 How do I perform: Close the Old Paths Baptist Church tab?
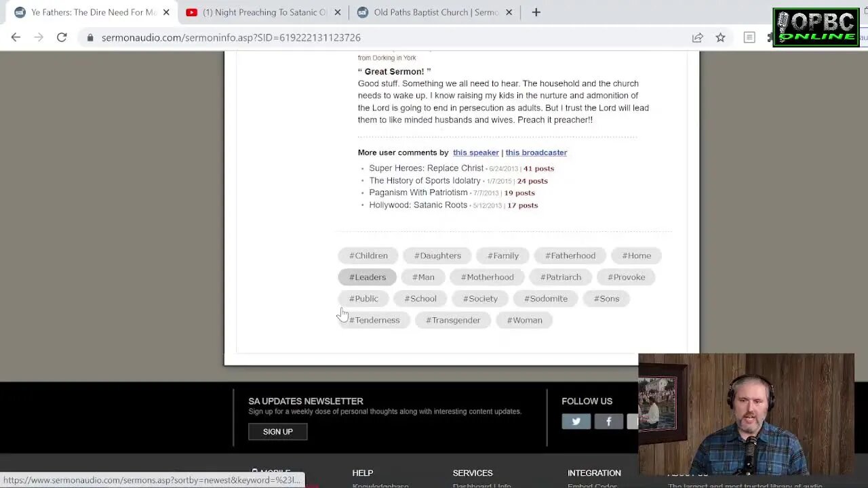point(509,12)
